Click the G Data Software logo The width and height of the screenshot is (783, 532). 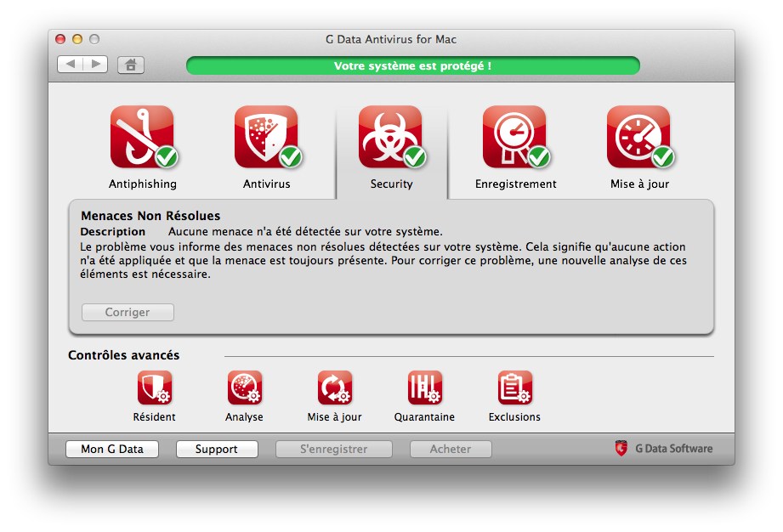point(664,448)
